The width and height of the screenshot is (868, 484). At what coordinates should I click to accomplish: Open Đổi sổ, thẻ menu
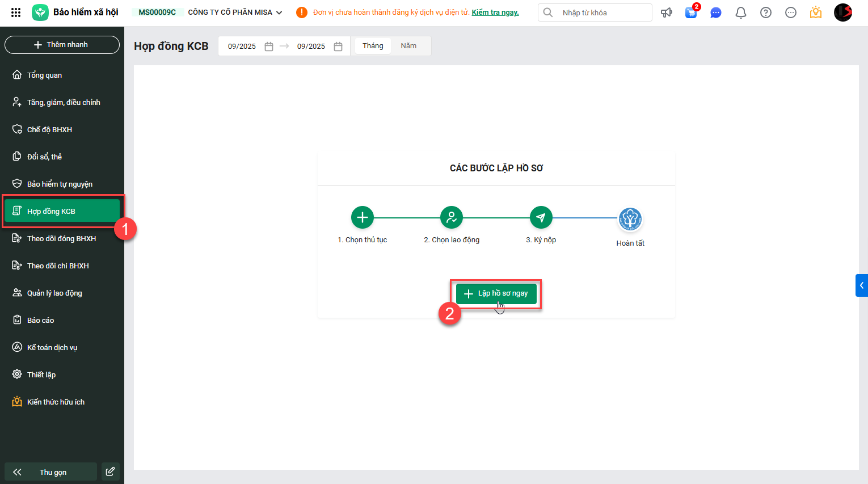[62, 157]
